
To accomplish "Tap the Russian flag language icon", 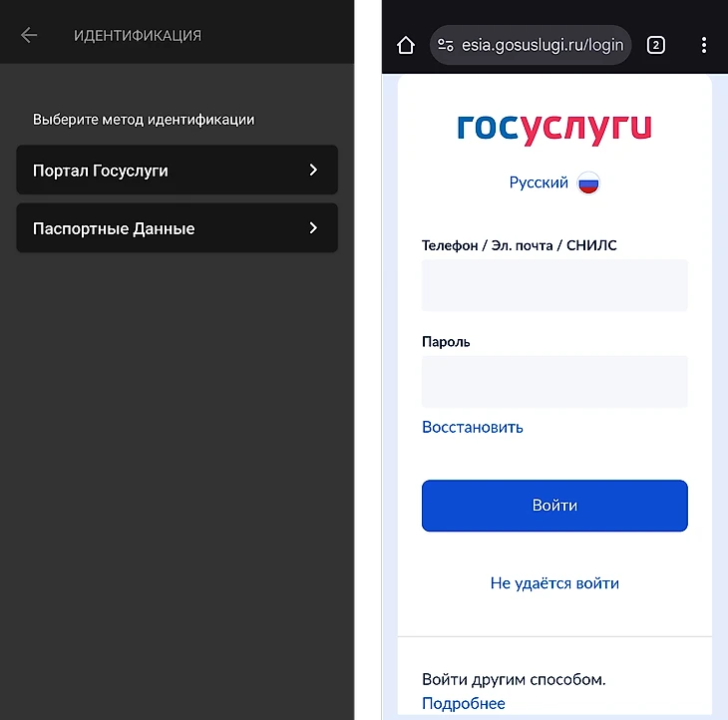I will [x=588, y=182].
